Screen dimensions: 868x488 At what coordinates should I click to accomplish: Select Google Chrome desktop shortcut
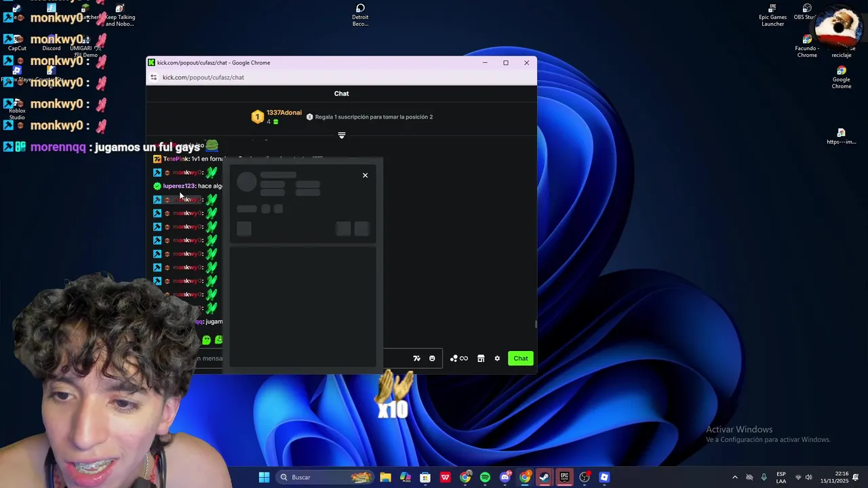point(842,77)
